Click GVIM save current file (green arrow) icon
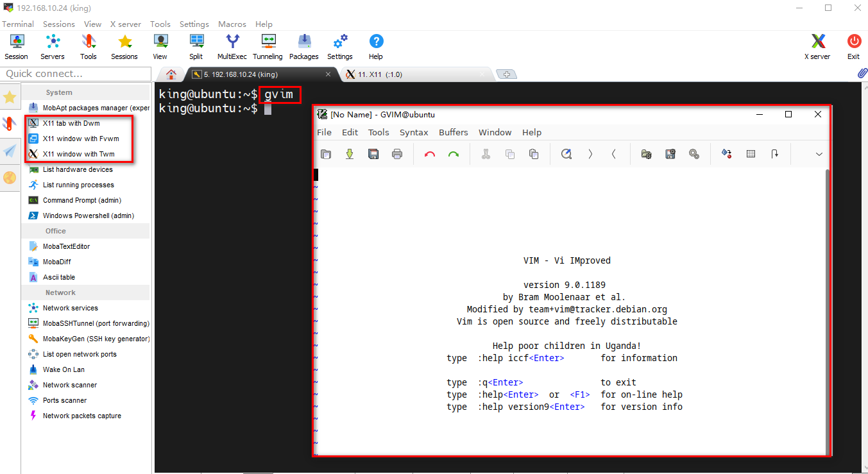 click(350, 154)
